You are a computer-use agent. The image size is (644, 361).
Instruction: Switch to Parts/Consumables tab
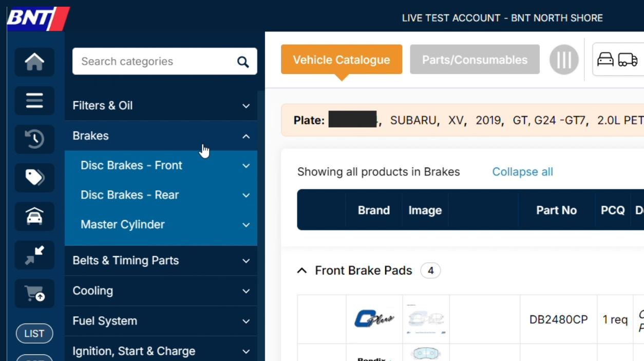[475, 60]
